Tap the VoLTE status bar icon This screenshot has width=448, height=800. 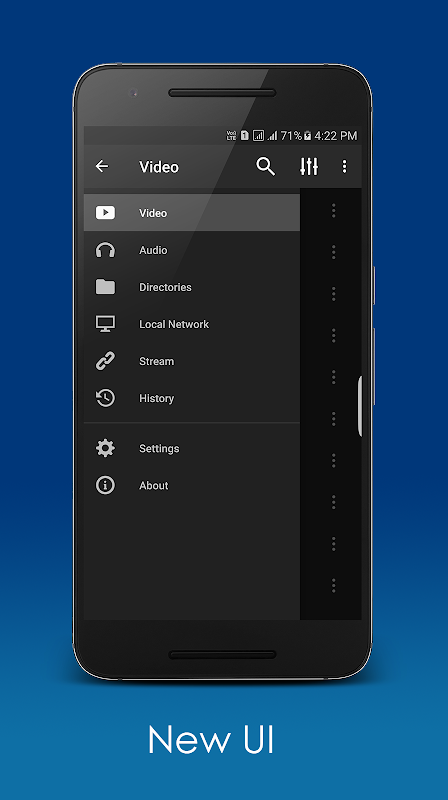[232, 136]
